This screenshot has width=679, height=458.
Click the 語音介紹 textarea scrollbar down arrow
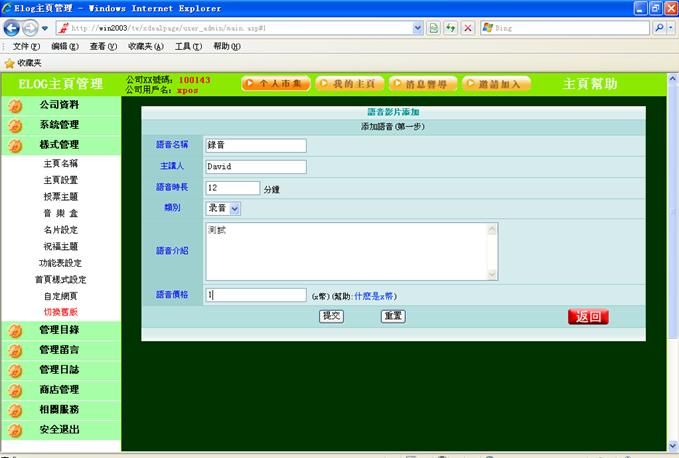click(x=492, y=274)
